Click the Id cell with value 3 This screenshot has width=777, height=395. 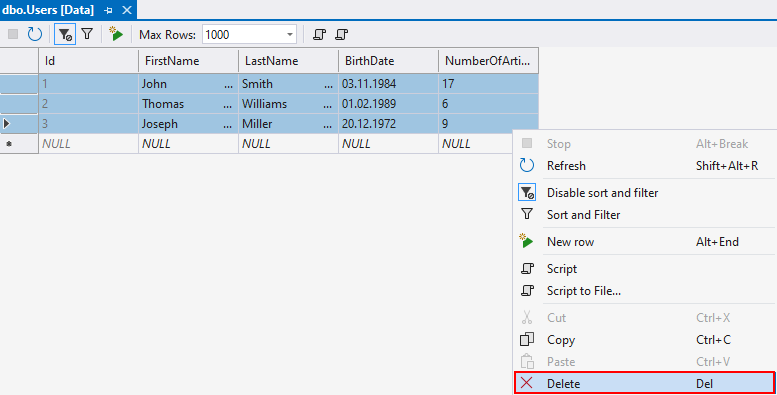[x=89, y=124]
